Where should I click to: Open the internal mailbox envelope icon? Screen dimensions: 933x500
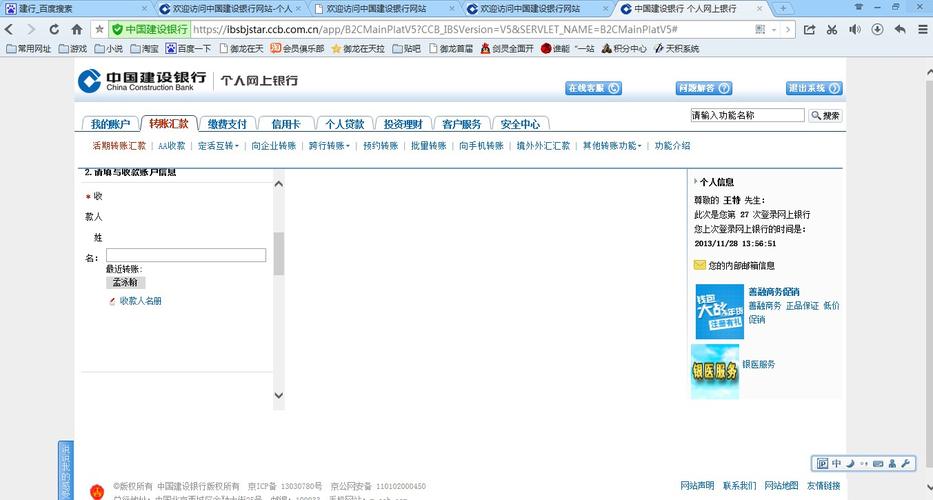point(700,265)
